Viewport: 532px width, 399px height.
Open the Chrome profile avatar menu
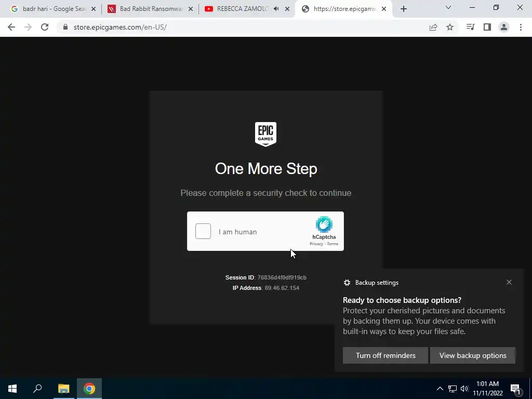click(x=504, y=27)
